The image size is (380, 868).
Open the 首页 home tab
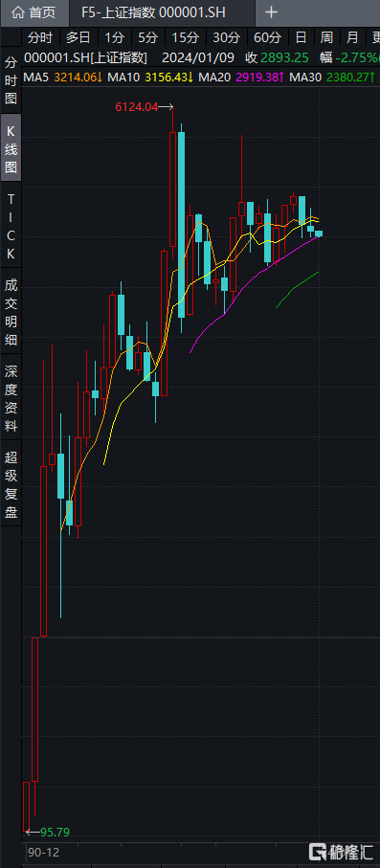click(x=34, y=12)
